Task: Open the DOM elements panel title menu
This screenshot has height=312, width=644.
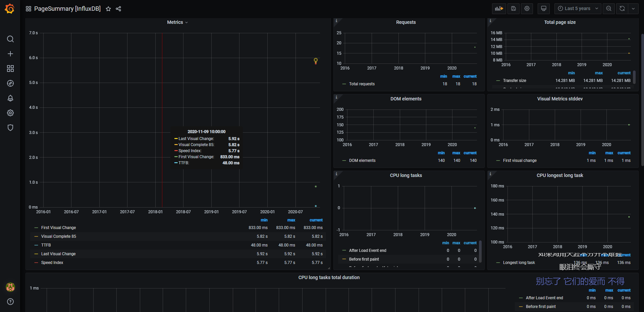Action: coord(406,99)
